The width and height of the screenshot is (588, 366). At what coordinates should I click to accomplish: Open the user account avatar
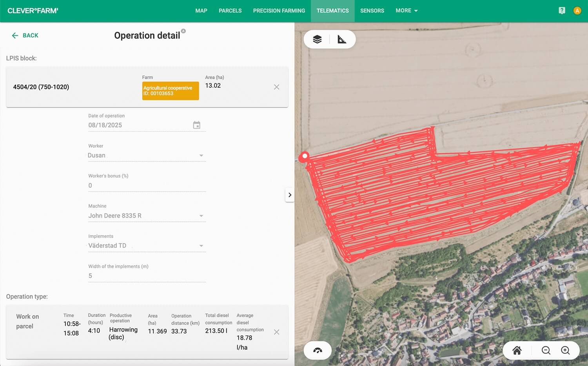(577, 11)
